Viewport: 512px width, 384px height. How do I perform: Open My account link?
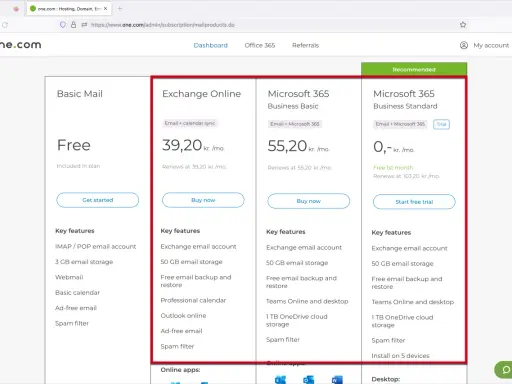point(491,45)
